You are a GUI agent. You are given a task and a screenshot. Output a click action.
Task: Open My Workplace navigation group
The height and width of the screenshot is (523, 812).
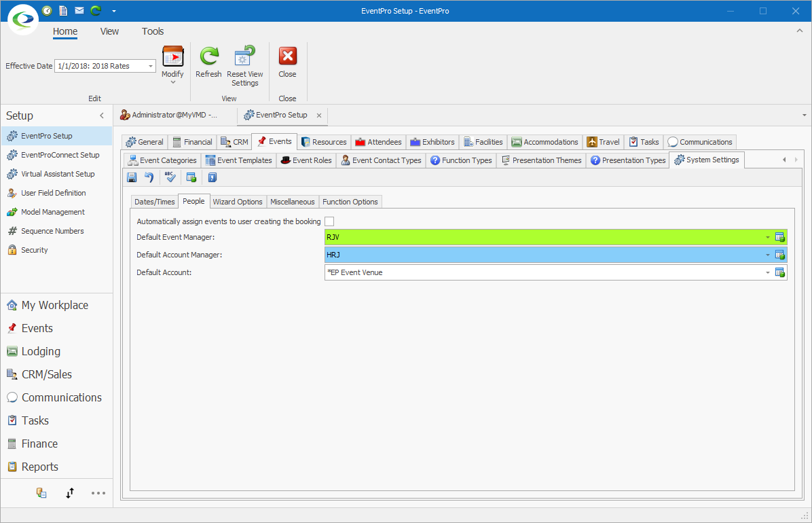coord(55,305)
